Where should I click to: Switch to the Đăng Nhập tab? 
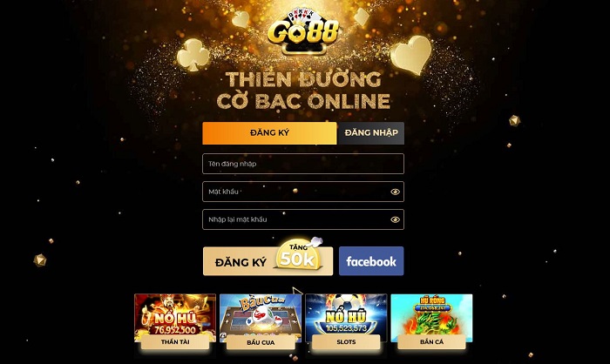pos(370,133)
